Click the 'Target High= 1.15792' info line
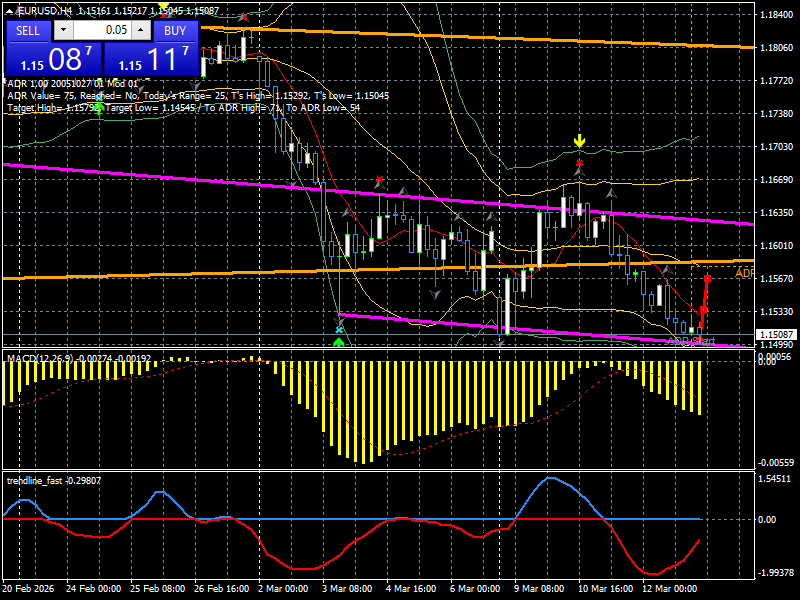Screen dimensions: 800x600 184,108
